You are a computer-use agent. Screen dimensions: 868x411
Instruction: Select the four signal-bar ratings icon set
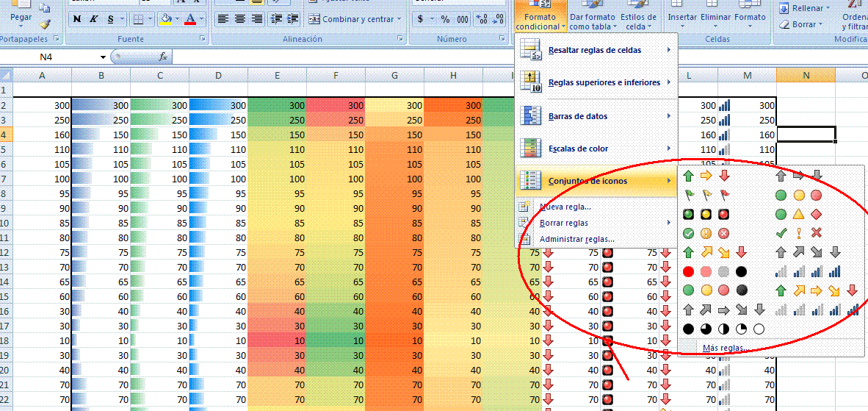pyautogui.click(x=808, y=271)
